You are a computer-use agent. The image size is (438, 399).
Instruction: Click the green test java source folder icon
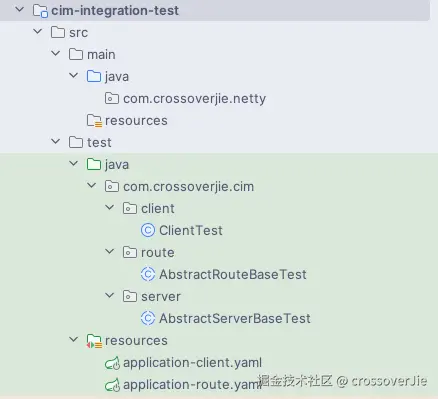tap(94, 164)
